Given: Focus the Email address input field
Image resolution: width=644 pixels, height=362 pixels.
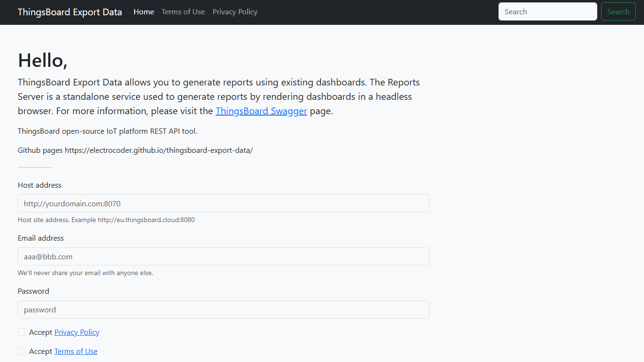Looking at the screenshot, I should click(223, 256).
